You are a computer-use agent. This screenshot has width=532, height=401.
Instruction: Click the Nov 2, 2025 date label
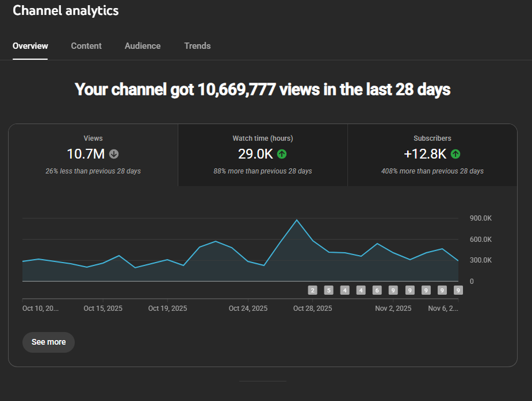point(393,309)
